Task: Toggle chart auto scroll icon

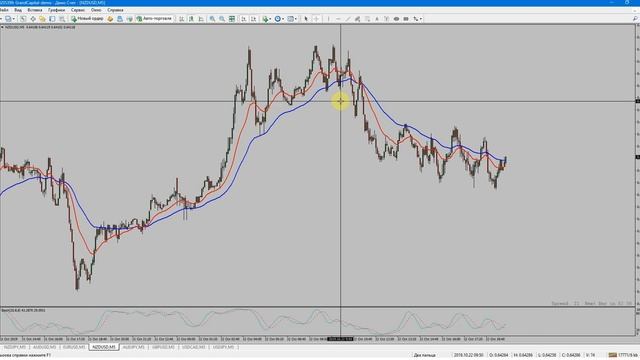Action: click(244, 19)
